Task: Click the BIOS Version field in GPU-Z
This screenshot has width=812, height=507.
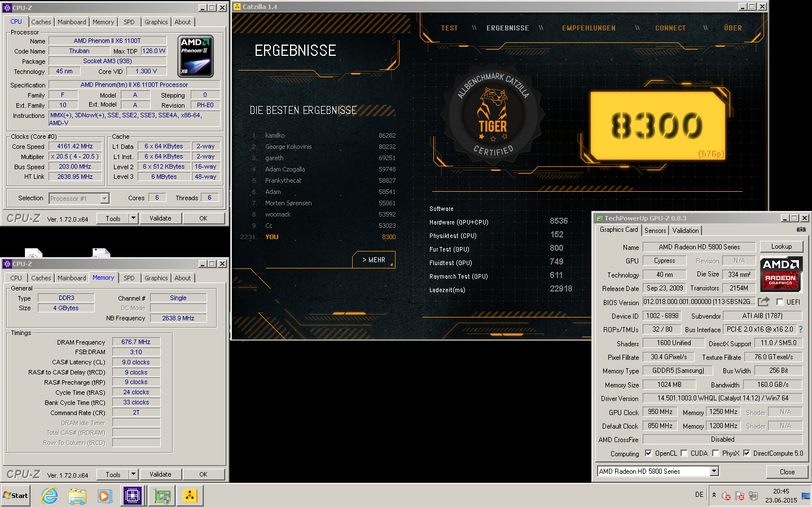Action: tap(699, 302)
